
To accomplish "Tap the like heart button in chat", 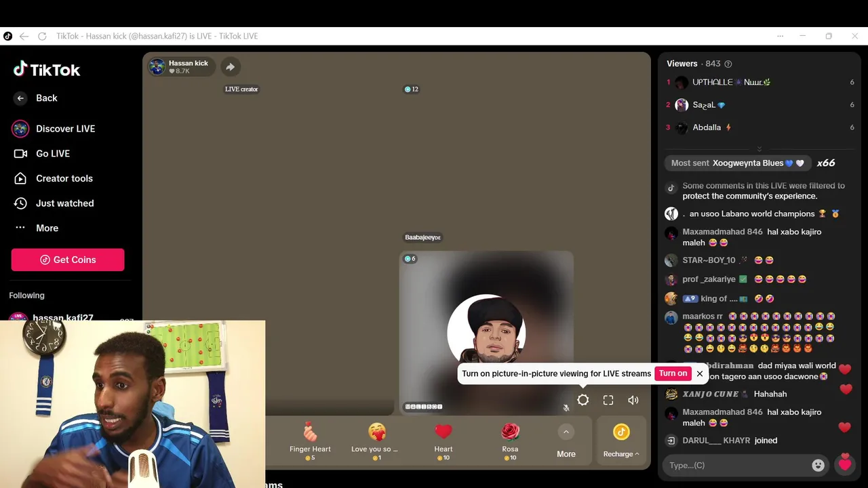I will (x=845, y=464).
